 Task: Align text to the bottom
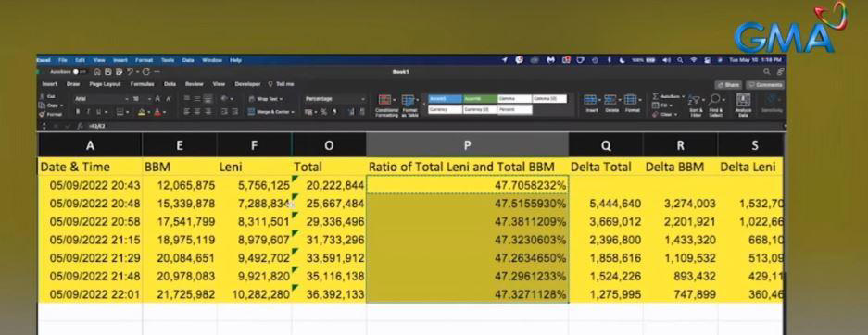(x=208, y=98)
